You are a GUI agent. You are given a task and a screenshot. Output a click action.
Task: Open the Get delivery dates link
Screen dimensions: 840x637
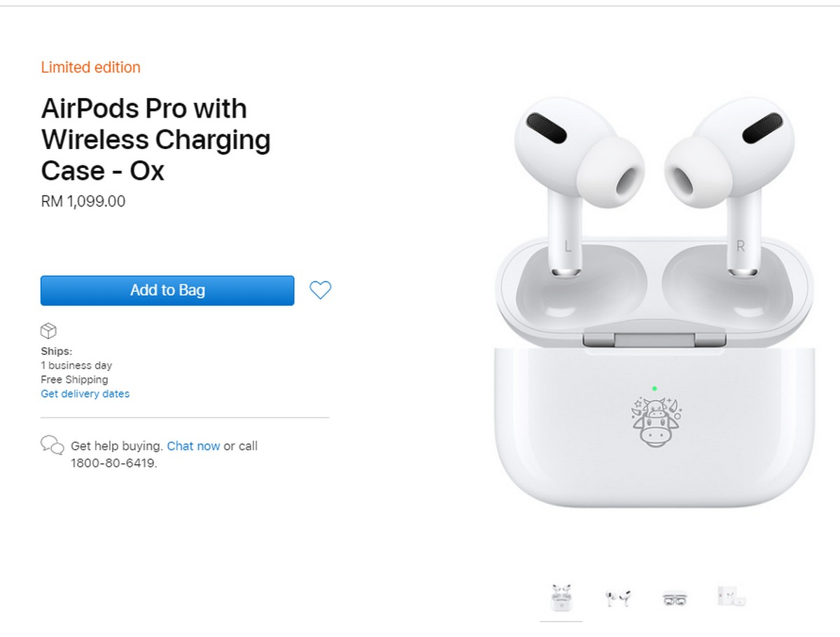pyautogui.click(x=85, y=394)
